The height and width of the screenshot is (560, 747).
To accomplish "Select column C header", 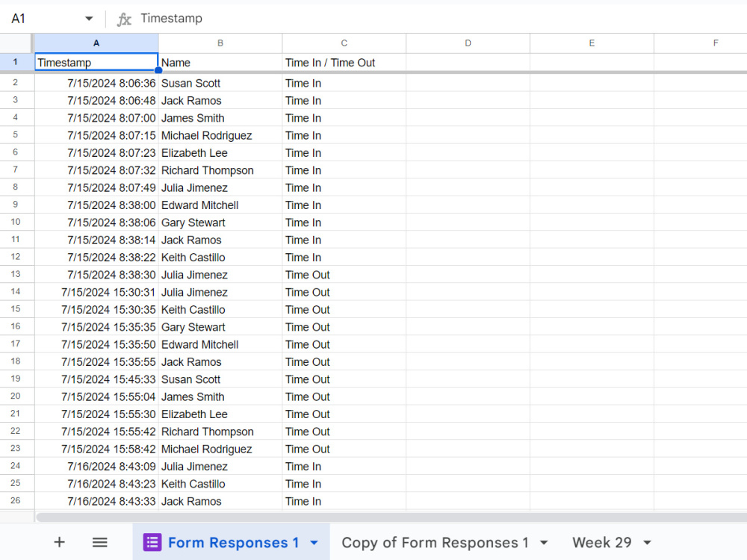I will (x=344, y=43).
